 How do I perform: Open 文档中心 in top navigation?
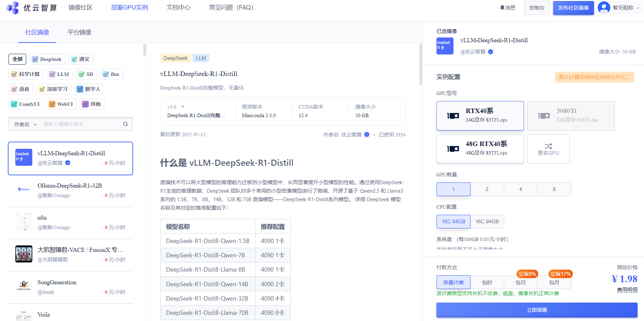(179, 7)
